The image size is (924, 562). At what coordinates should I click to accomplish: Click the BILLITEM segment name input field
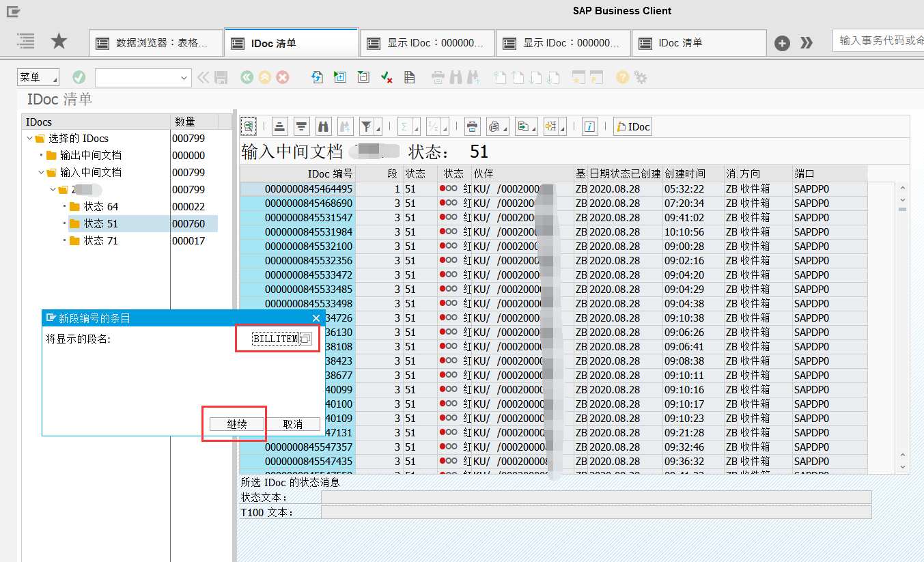pos(275,339)
